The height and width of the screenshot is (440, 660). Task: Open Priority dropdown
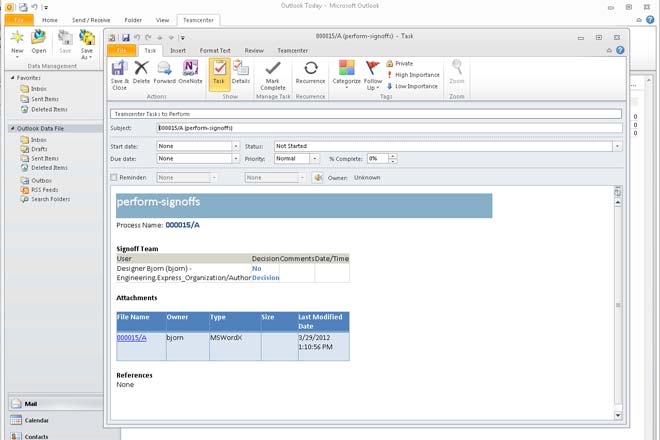coord(314,159)
